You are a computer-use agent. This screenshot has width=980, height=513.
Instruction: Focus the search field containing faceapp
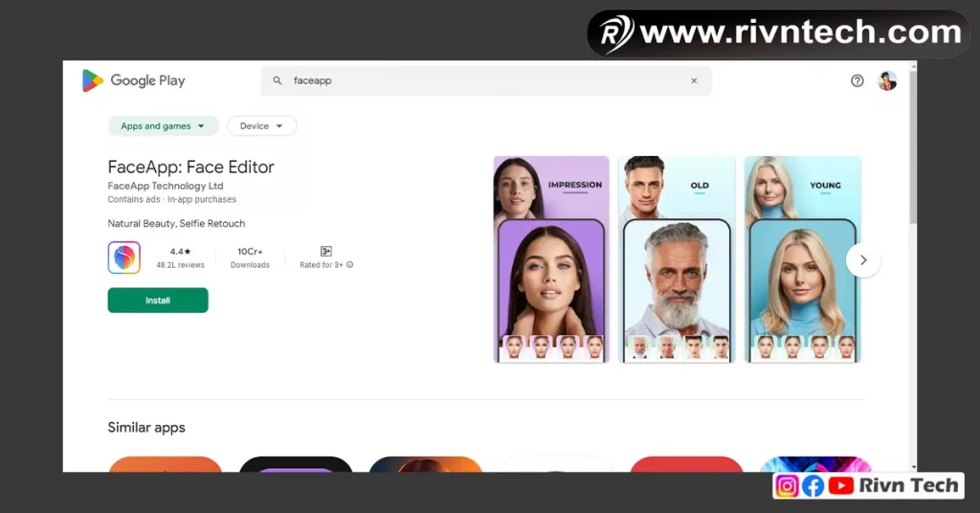coord(485,80)
